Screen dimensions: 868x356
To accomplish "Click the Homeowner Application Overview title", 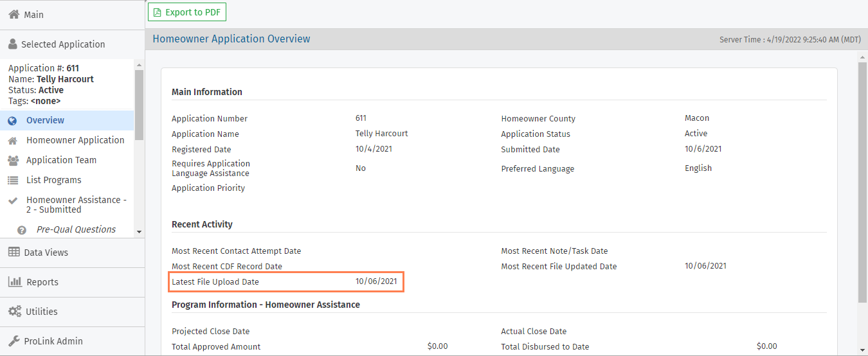I will [x=231, y=39].
